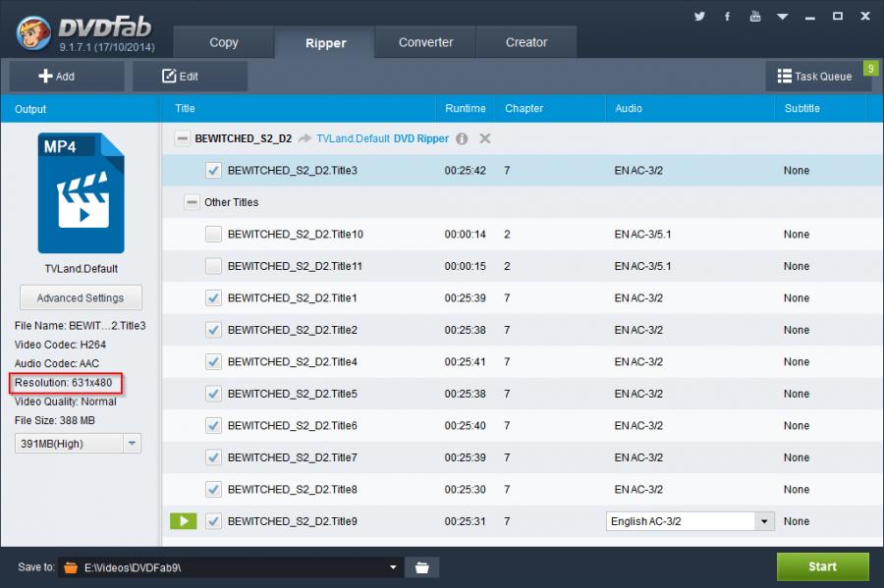The height and width of the screenshot is (588, 884).
Task: Click the profile switch arrow icon
Action: [x=304, y=138]
